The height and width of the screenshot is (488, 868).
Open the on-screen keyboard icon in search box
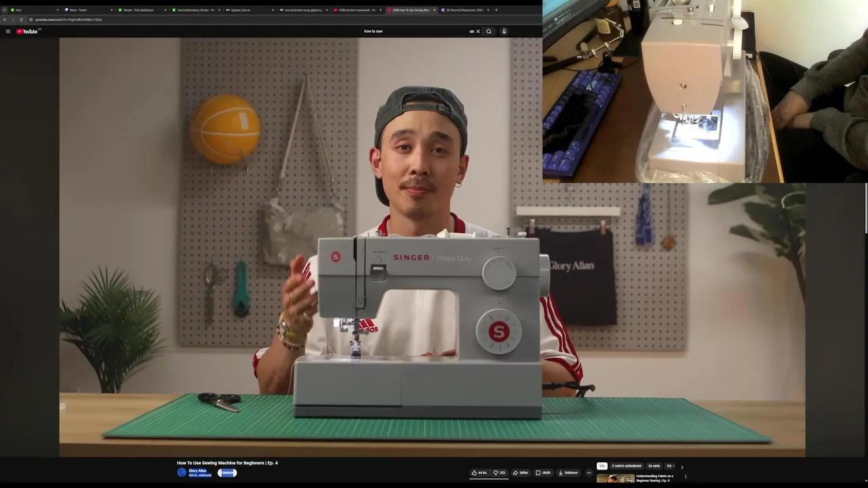(472, 31)
